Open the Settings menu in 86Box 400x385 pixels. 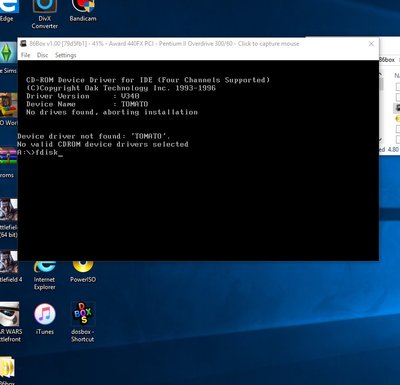pos(65,55)
